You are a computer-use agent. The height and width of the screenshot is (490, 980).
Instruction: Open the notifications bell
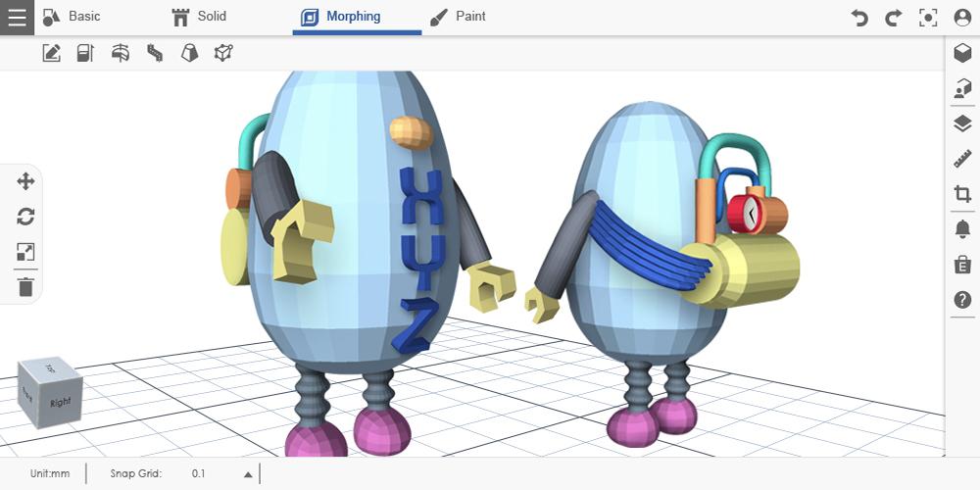962,229
